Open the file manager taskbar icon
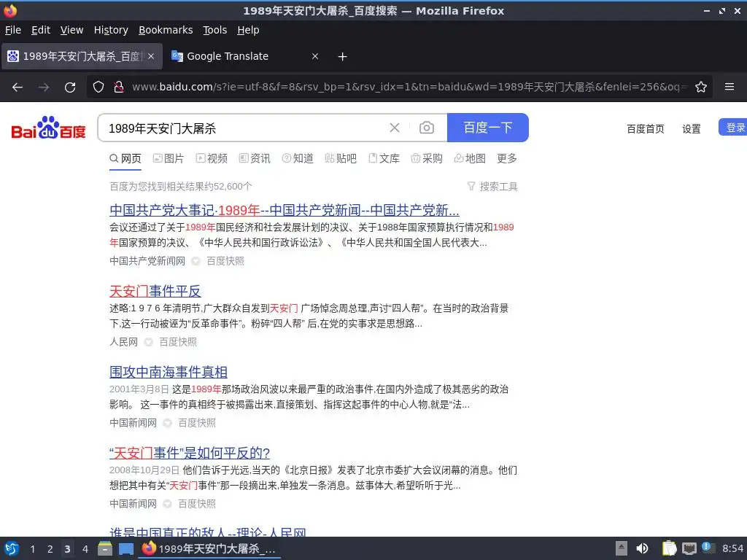Viewport: 747px width, 560px height. [x=105, y=548]
